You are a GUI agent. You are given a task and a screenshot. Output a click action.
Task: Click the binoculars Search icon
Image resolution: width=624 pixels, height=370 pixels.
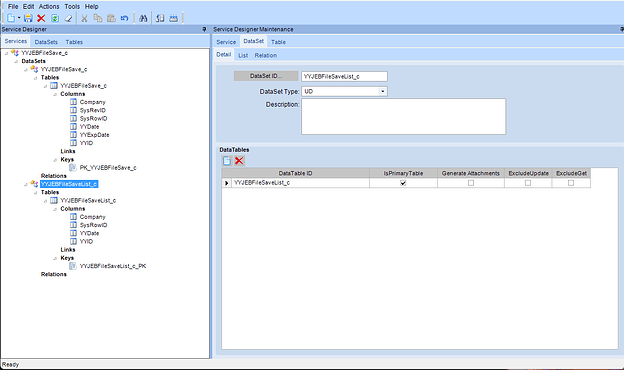click(x=143, y=18)
